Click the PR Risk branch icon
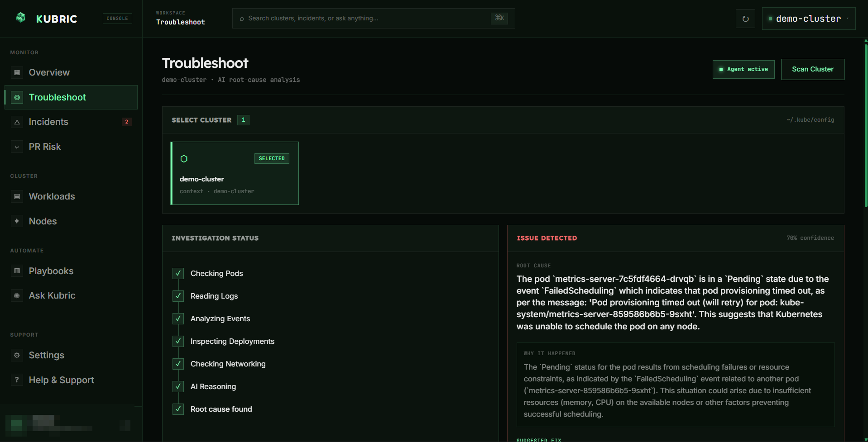 17,147
